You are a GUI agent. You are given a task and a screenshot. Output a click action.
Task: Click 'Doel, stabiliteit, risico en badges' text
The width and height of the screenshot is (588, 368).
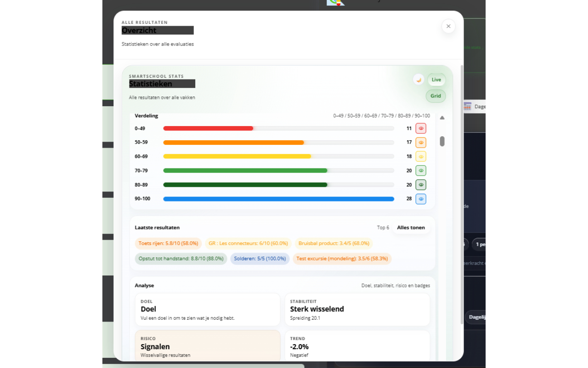pos(396,286)
